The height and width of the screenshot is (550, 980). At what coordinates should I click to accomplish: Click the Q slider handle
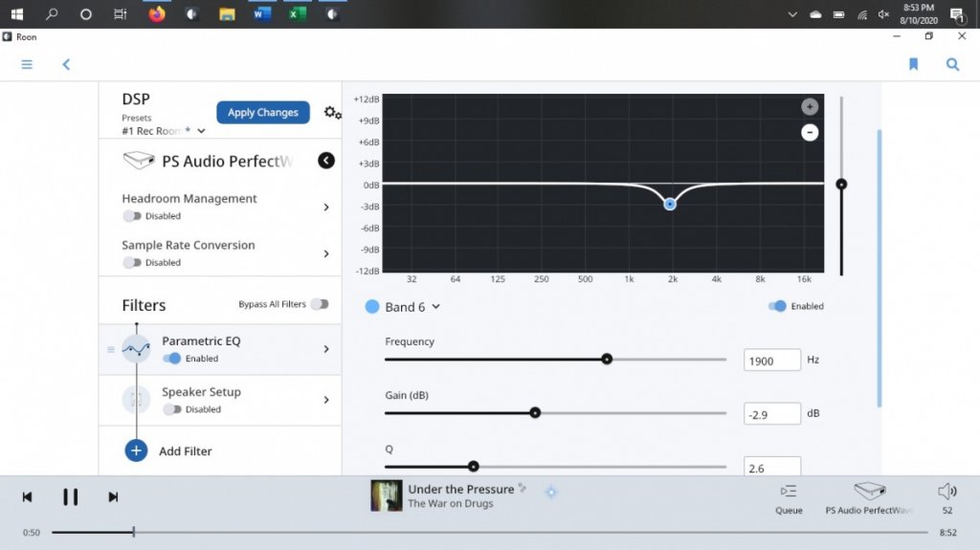pos(473,466)
